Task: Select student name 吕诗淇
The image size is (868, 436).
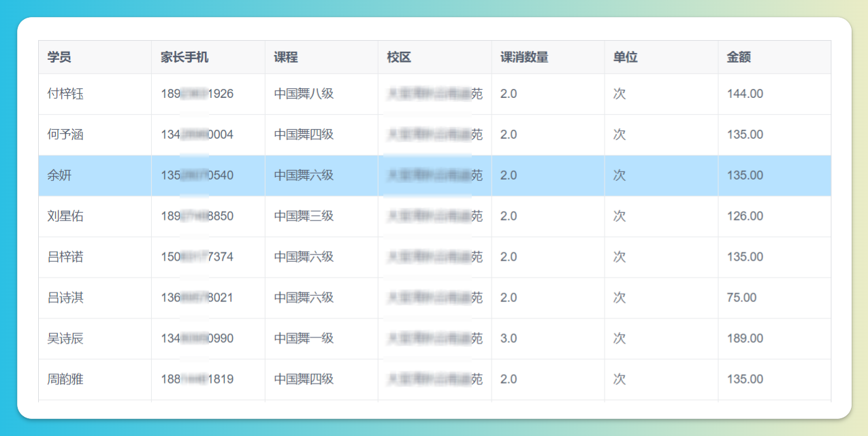Action: point(65,298)
